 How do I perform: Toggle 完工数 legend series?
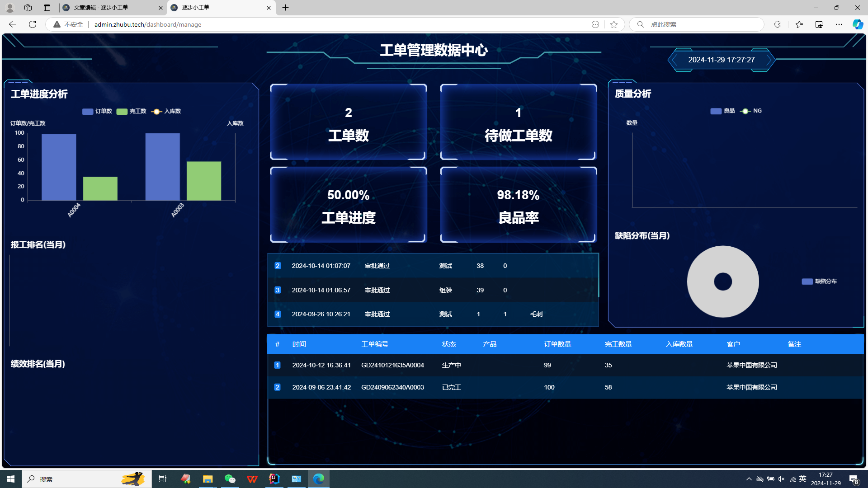[131, 111]
